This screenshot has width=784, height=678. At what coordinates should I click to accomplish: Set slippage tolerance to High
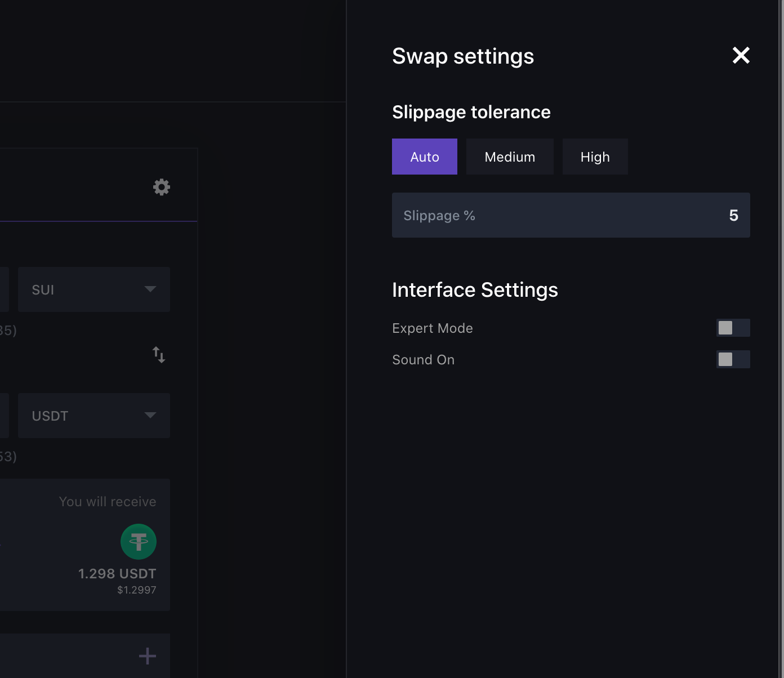click(x=595, y=157)
